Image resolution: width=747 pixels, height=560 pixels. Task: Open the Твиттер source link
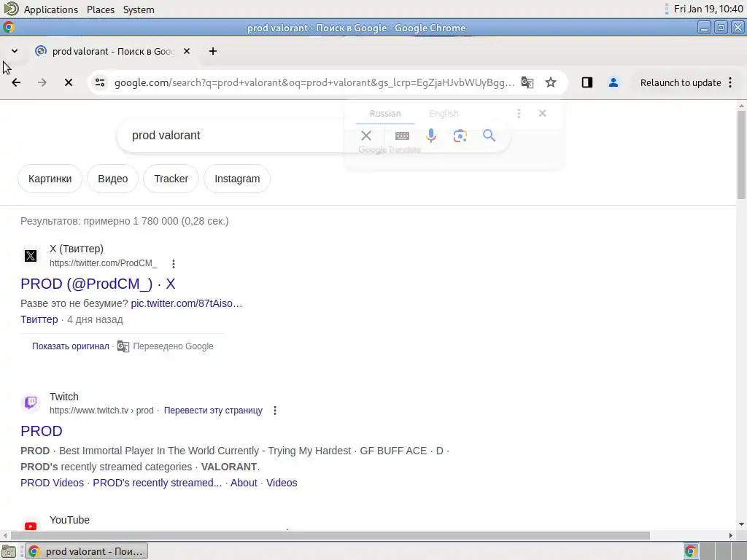39,319
